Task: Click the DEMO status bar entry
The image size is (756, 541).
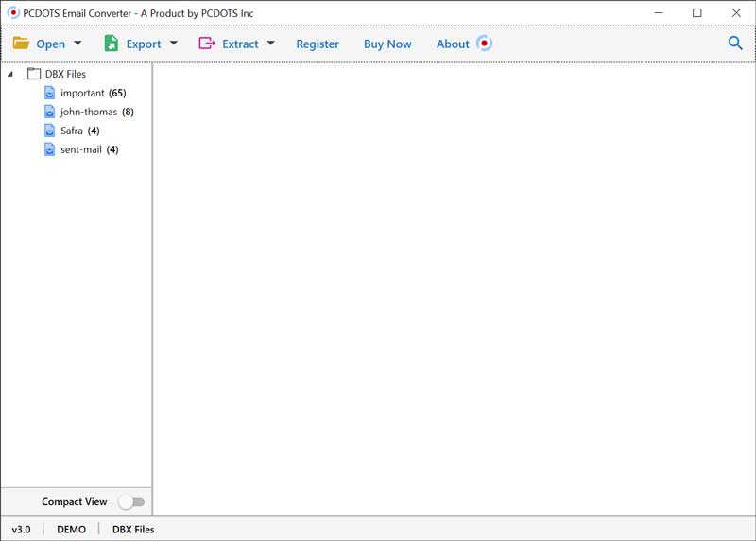Action: [72, 530]
